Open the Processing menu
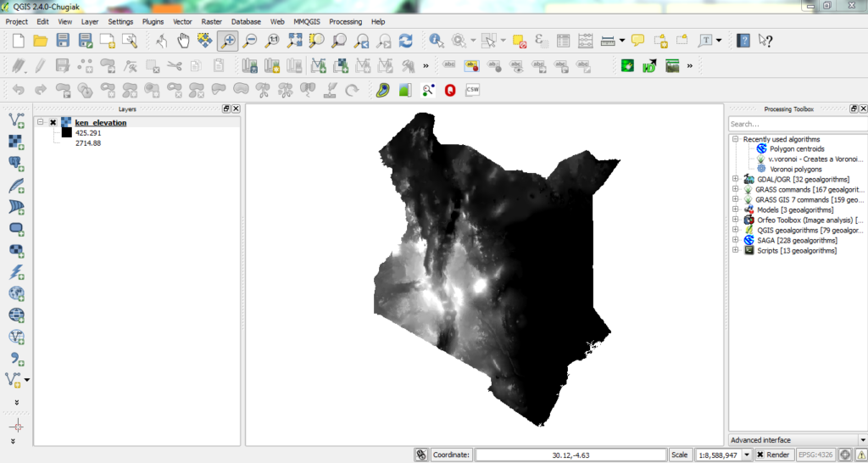The height and width of the screenshot is (463, 868). (346, 21)
